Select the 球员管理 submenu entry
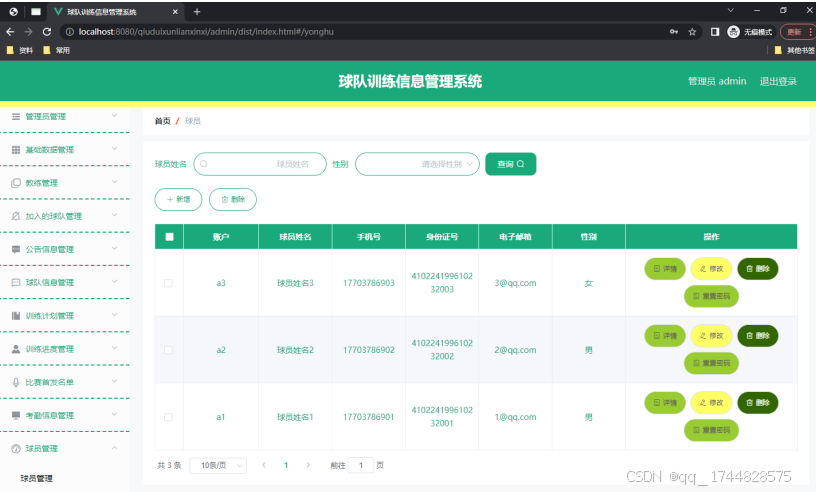This screenshot has width=816, height=492. coord(36,478)
